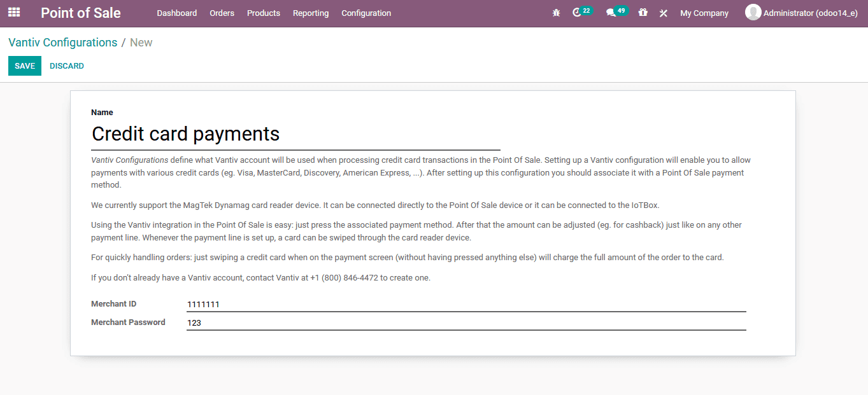868x395 pixels.
Task: Open conversations chat icon with 49 badge
Action: [616, 12]
